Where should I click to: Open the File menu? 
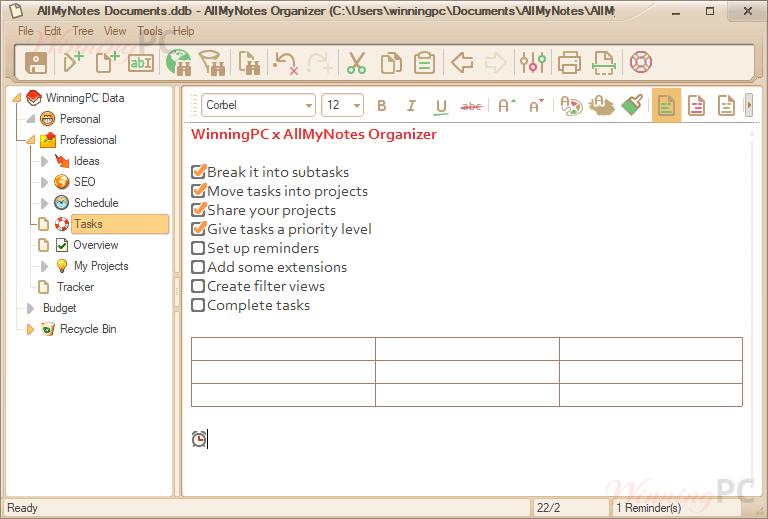click(x=25, y=31)
